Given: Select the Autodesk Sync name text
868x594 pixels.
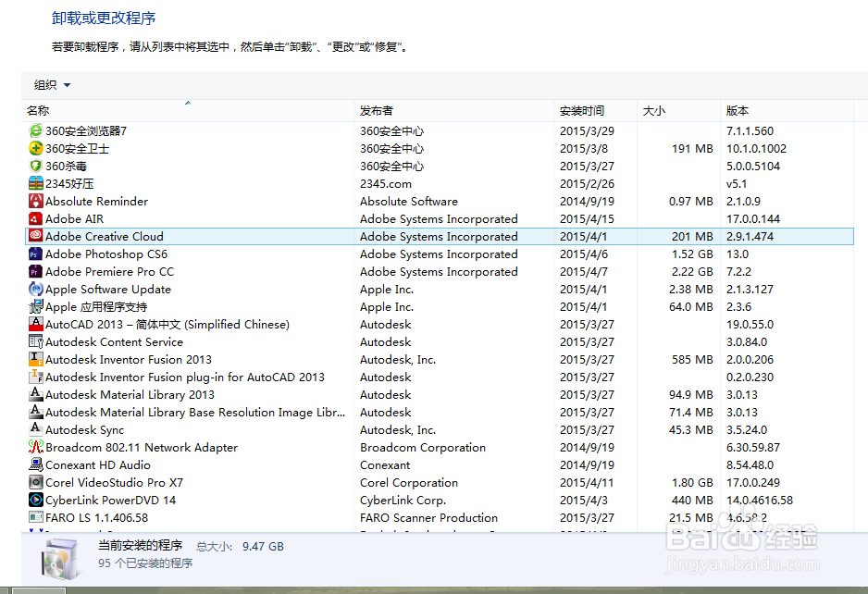Looking at the screenshot, I should pos(85,430).
